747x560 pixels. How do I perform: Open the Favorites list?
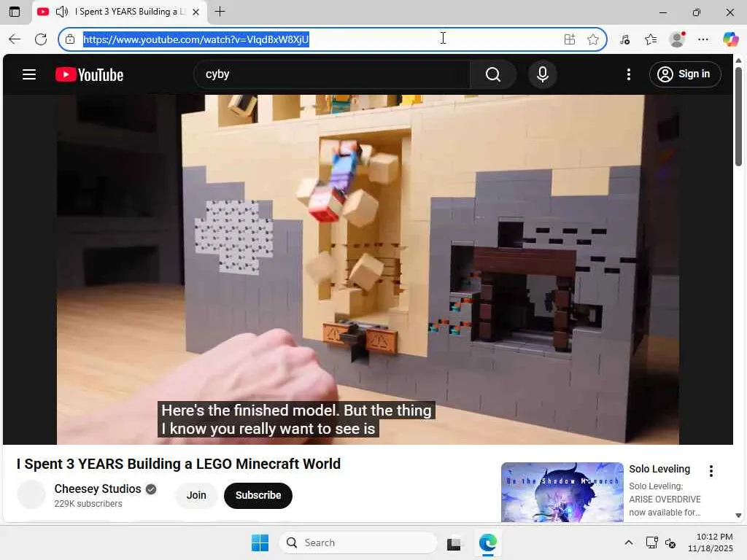coord(650,39)
